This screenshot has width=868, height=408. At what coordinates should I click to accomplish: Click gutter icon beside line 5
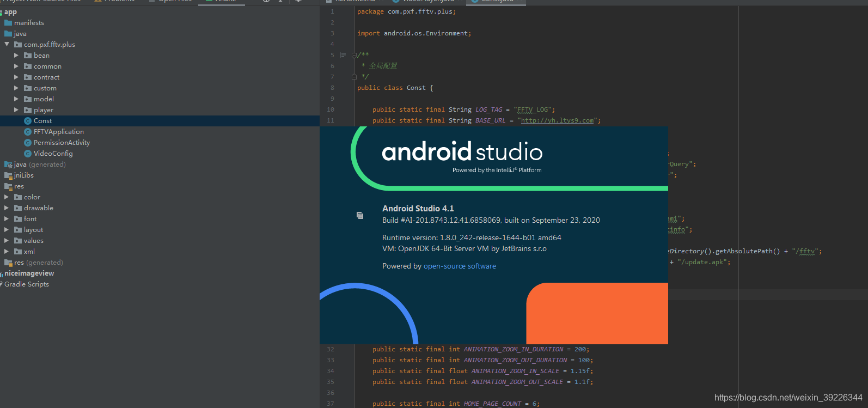(x=343, y=55)
